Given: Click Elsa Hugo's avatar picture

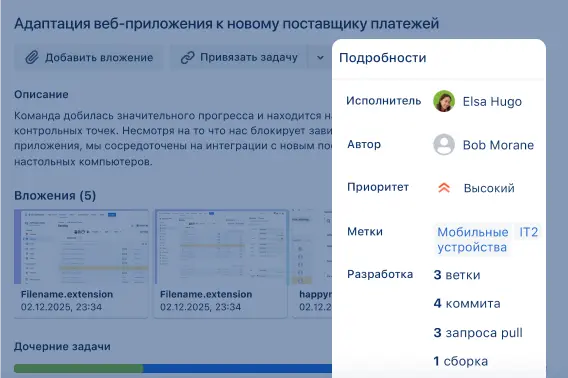Looking at the screenshot, I should [x=444, y=101].
